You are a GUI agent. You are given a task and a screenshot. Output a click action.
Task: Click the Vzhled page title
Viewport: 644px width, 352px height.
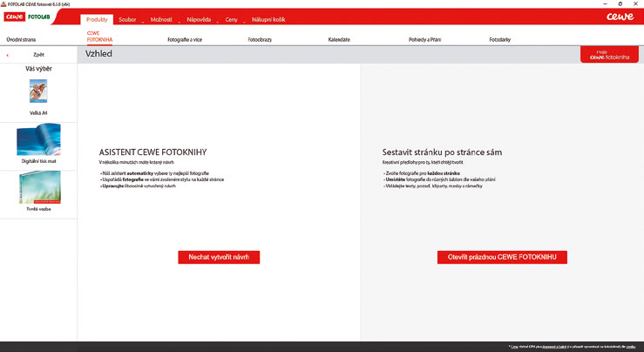point(98,54)
